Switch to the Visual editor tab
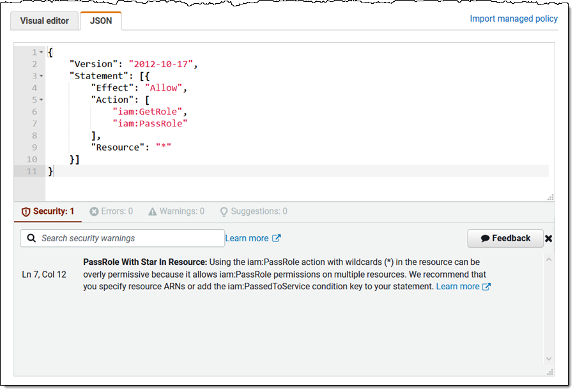The height and width of the screenshot is (392, 575). [44, 21]
